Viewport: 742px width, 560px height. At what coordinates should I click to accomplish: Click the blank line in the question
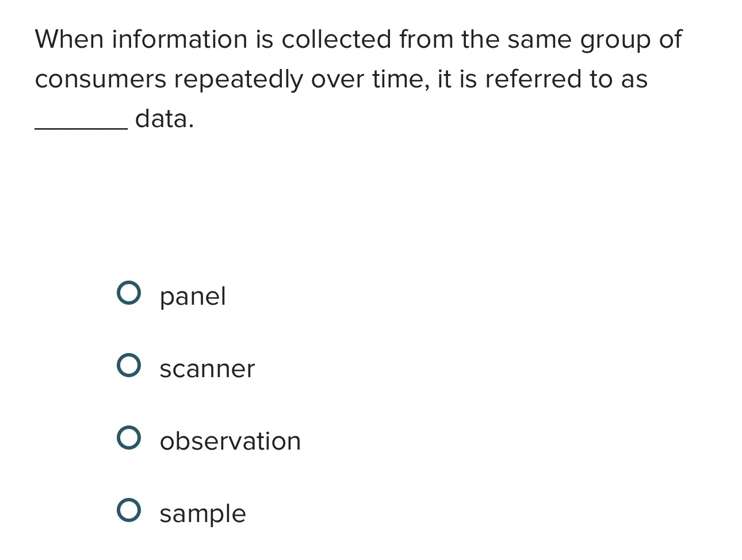(x=79, y=121)
